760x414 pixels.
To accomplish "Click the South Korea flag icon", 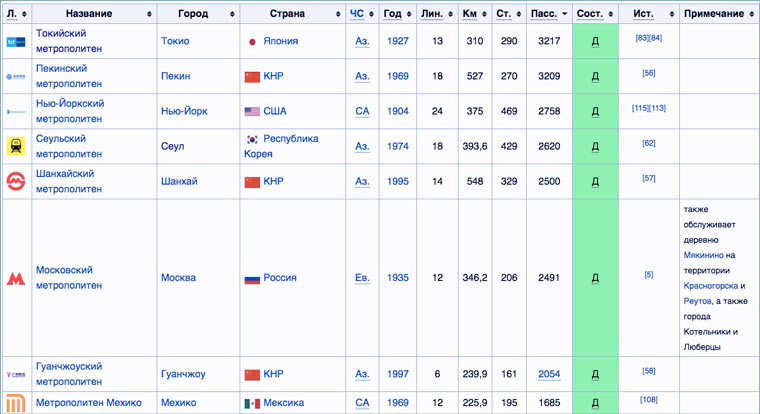I will (252, 139).
